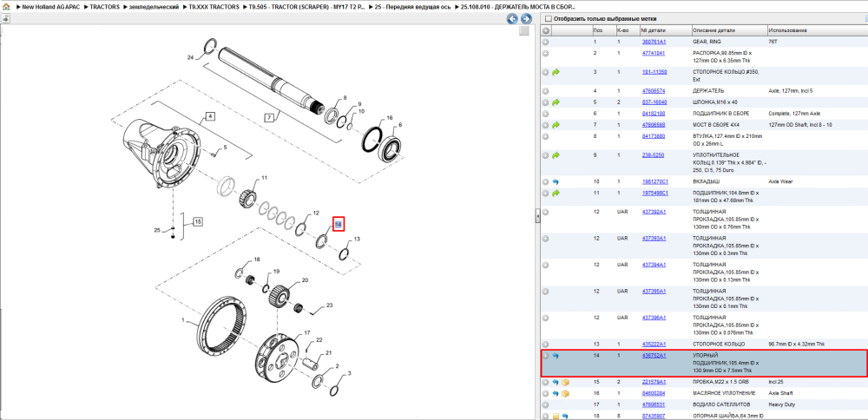Select callout 4 on the diagram

pos(210,117)
